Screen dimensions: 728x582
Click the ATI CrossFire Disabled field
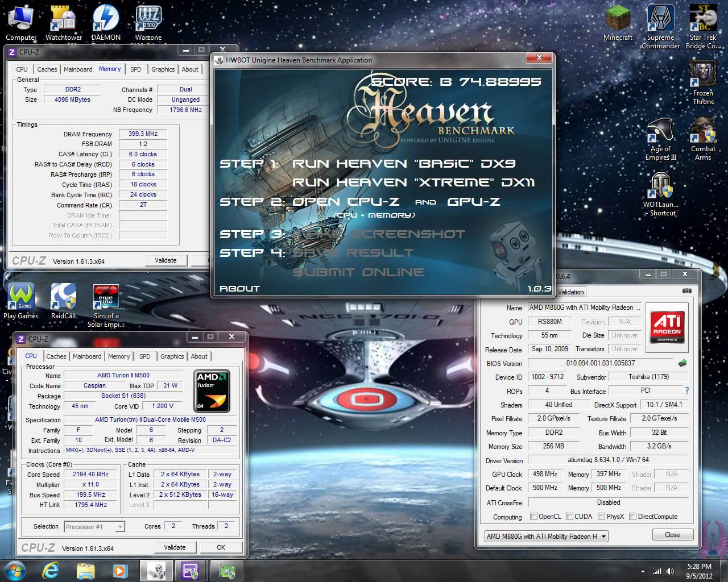[609, 502]
